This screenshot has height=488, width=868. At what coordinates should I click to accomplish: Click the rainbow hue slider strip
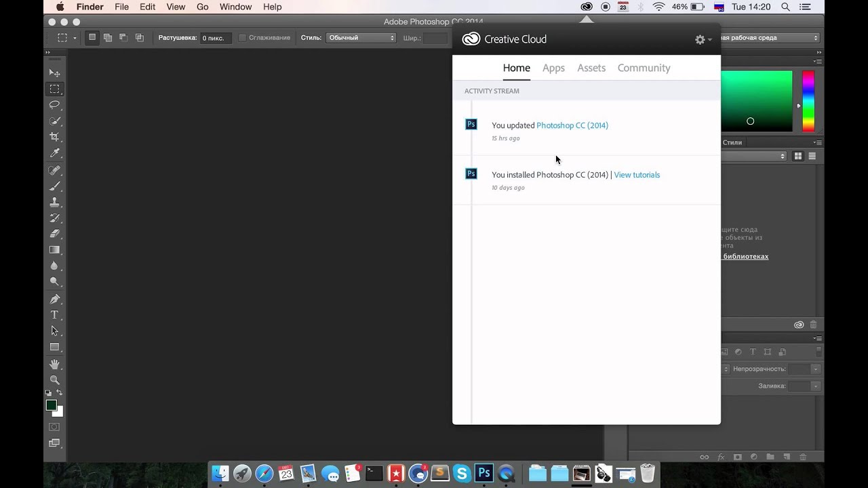pos(808,101)
